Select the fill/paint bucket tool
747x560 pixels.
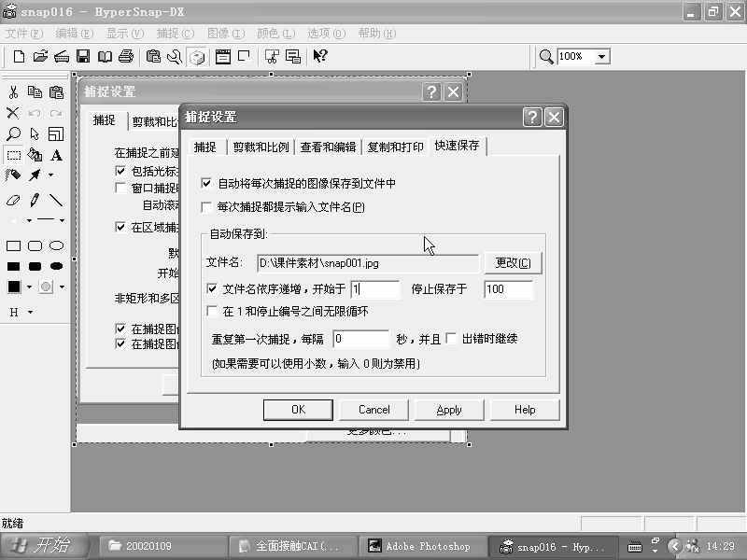(35, 155)
